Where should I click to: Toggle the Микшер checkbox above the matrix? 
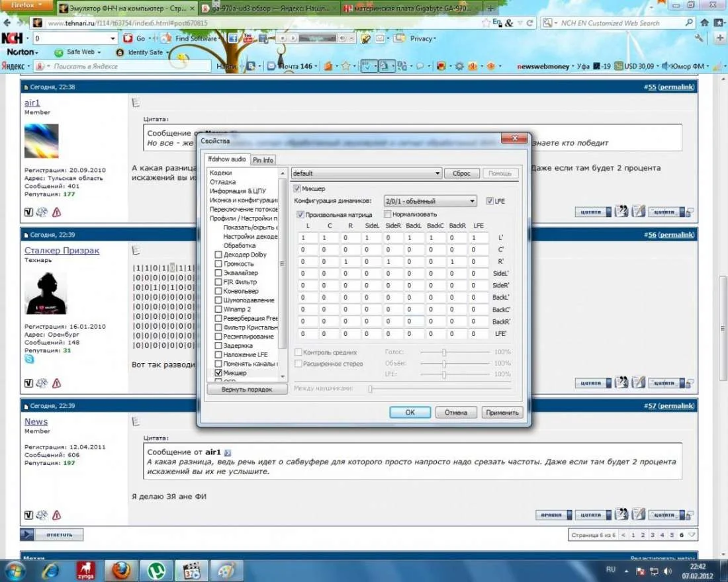tap(298, 188)
